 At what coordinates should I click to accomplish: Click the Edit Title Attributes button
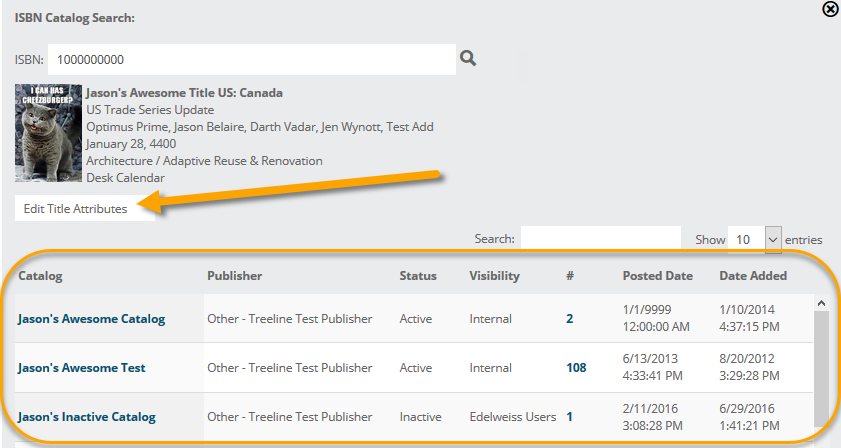(76, 209)
